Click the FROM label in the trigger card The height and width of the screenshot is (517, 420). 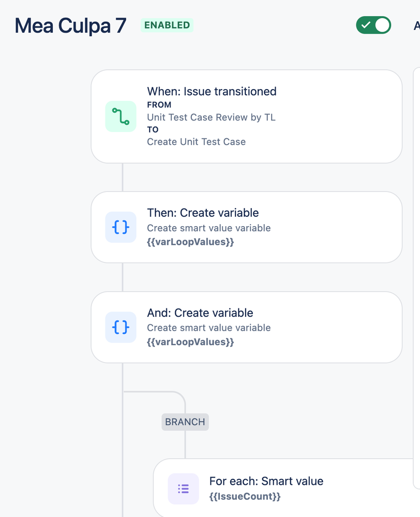[x=159, y=105]
